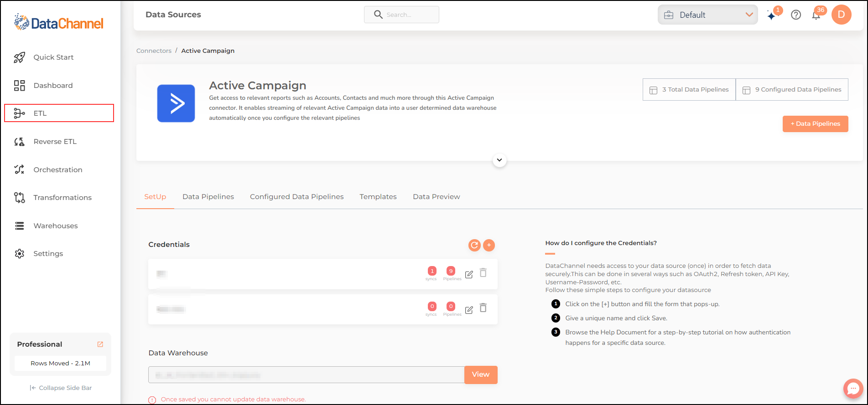The image size is (868, 405).
Task: Add a new credential with plus icon
Action: (x=489, y=245)
